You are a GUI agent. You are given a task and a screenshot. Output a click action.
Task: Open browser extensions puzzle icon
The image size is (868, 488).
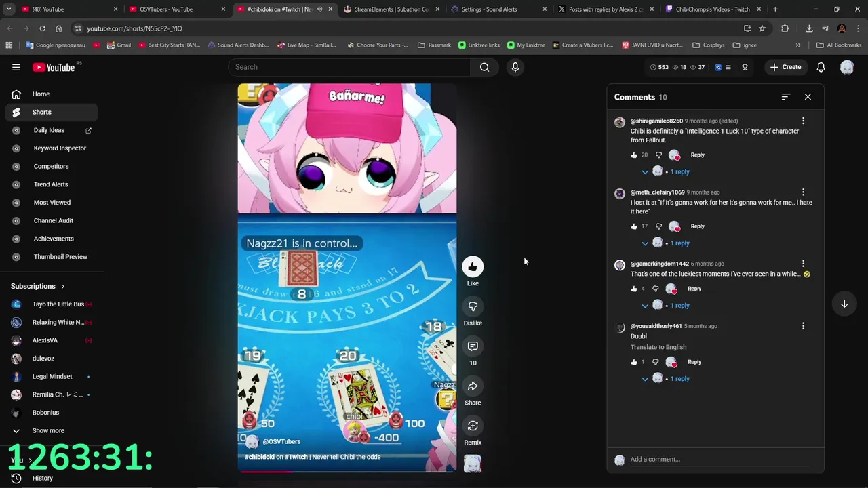(785, 28)
